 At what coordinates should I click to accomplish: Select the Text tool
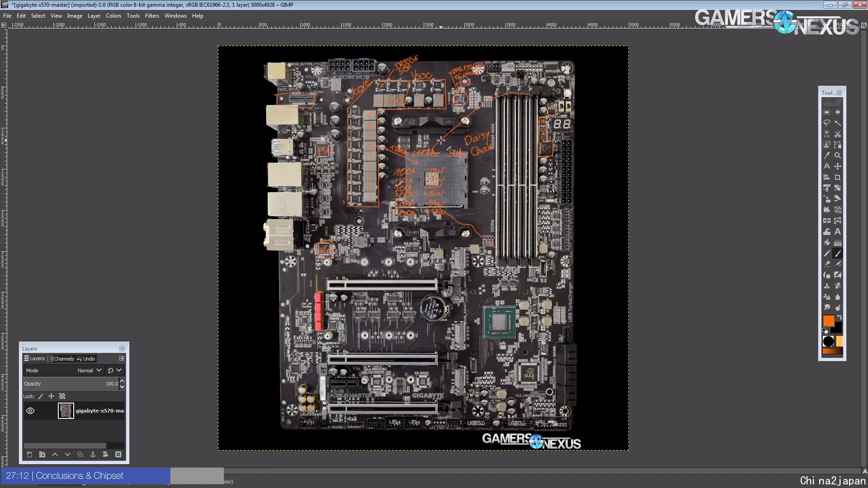tap(838, 231)
